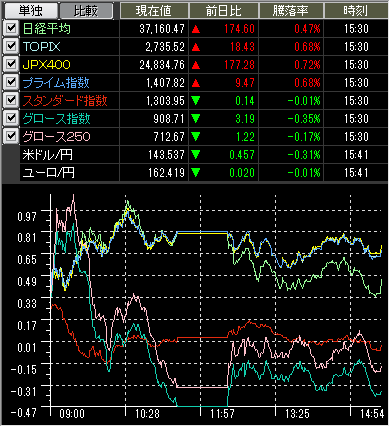Image resolution: width=390 pixels, height=427 pixels.
Task: Click the red up arrow for JPX400
Action: 196,65
